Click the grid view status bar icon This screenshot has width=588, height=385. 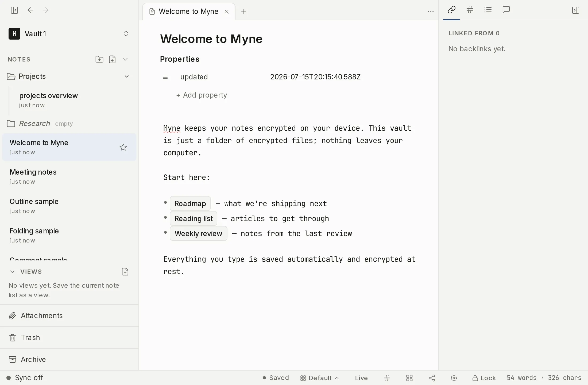pos(409,378)
